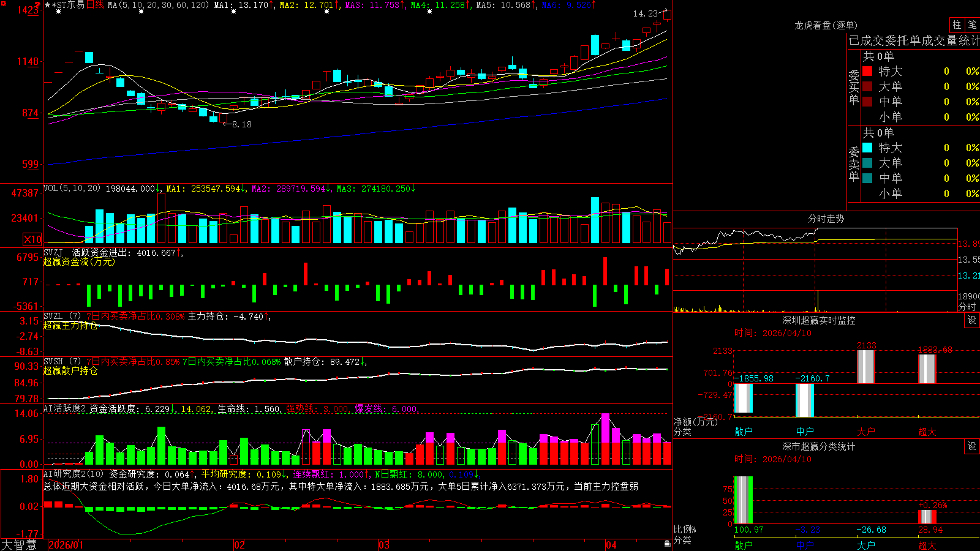Click the MA2: 12.701 value
The image size is (980, 551).
coord(306,5)
